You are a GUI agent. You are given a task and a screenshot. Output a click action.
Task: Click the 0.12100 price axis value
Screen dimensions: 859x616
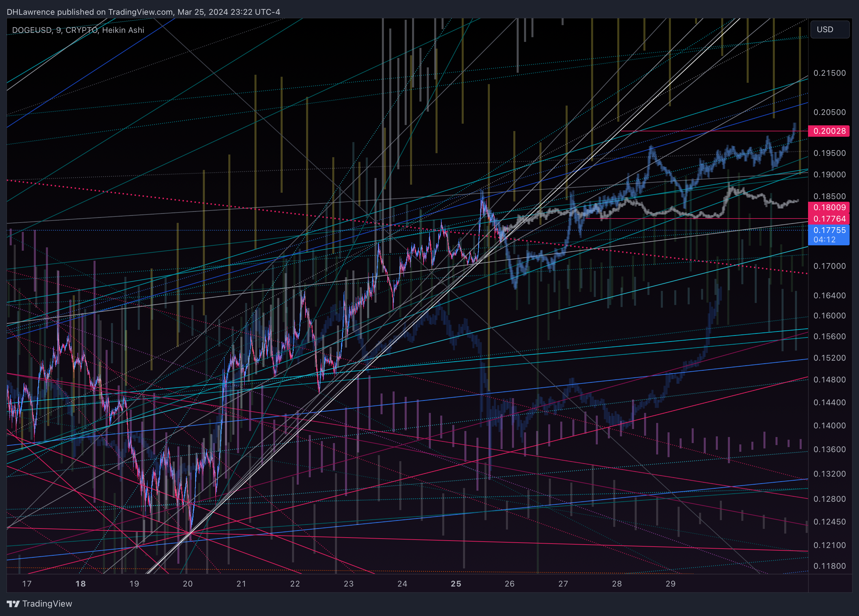[x=829, y=545]
